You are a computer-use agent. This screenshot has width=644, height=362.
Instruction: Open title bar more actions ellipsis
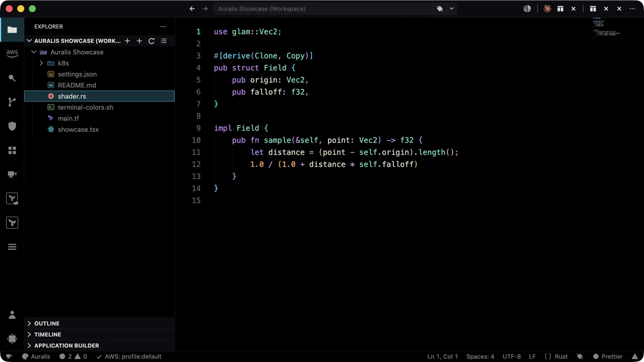click(x=632, y=9)
